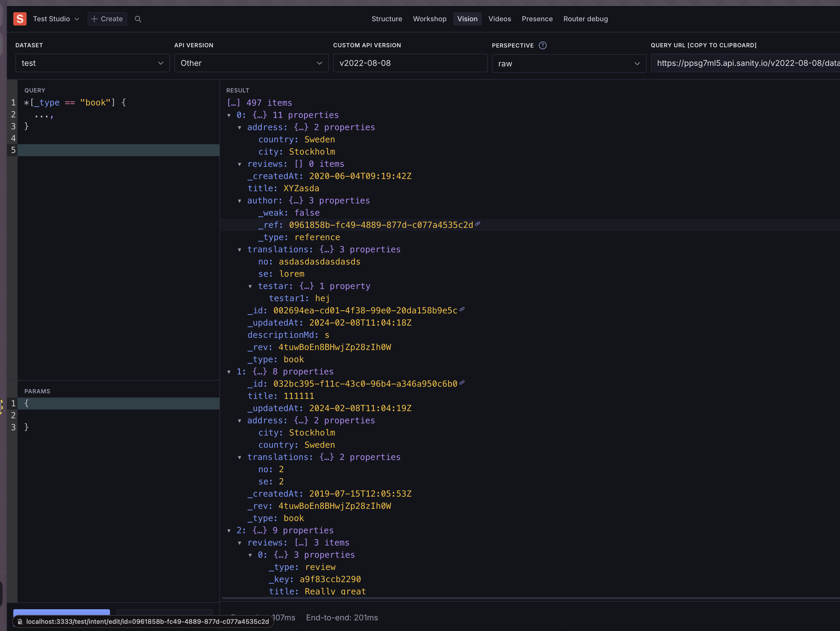Click 'End-to-end: 201ms' status text
The width and height of the screenshot is (840, 631).
tap(342, 618)
